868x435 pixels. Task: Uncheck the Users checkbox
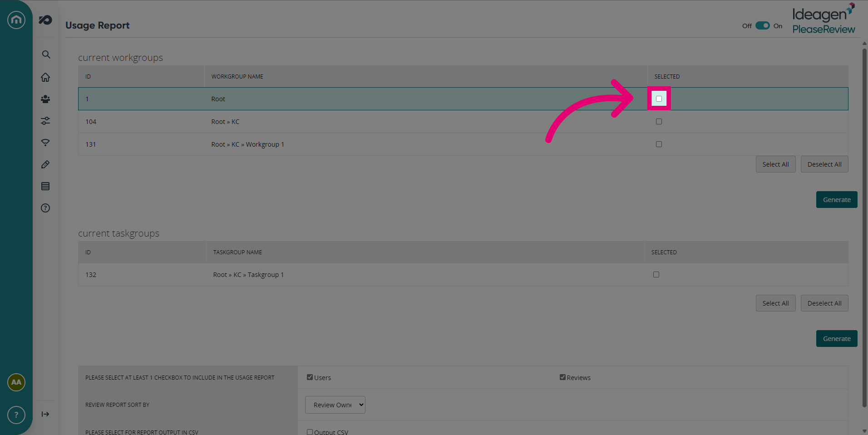pos(310,377)
